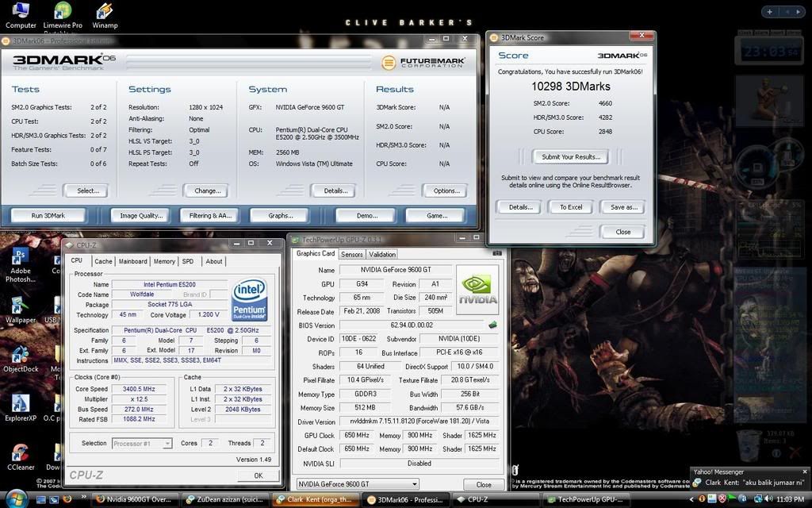
Task: Click the Futuremark Corporation logo in 3DMark06
Action: (414, 63)
